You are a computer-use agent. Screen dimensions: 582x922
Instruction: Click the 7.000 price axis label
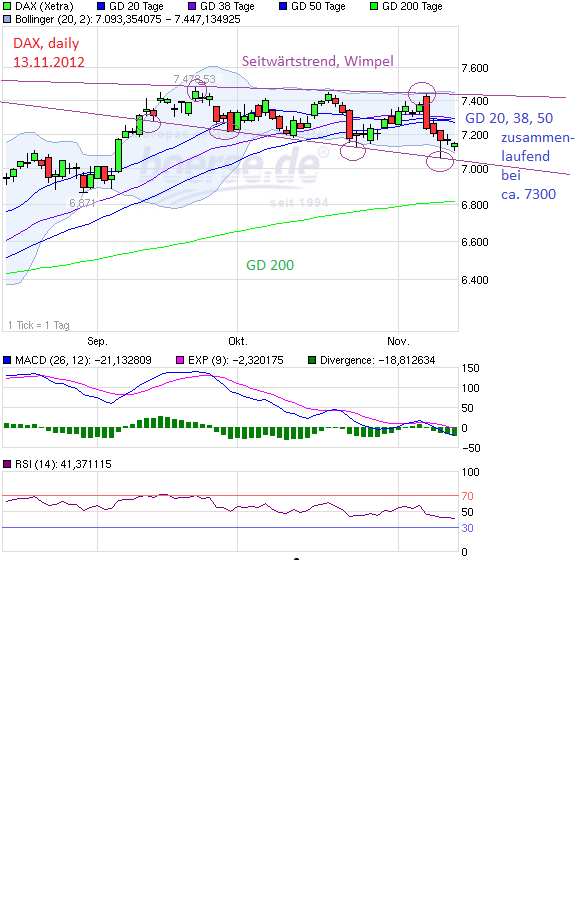pyautogui.click(x=475, y=169)
